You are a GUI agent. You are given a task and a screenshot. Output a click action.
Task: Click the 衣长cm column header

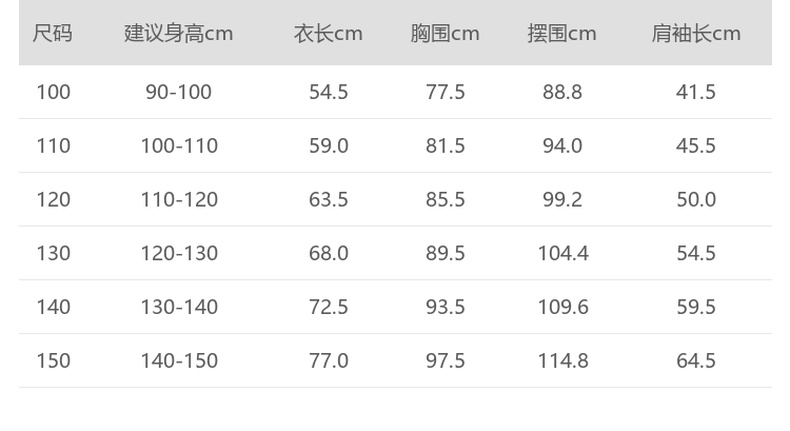coord(328,33)
